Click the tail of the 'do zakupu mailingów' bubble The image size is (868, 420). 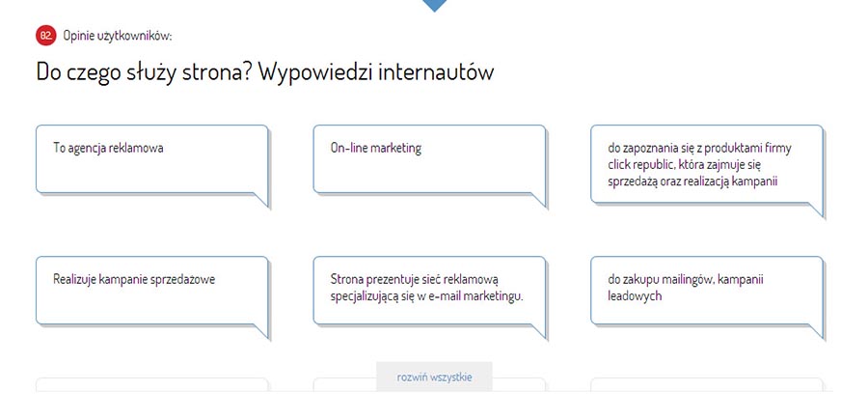pyautogui.click(x=815, y=331)
